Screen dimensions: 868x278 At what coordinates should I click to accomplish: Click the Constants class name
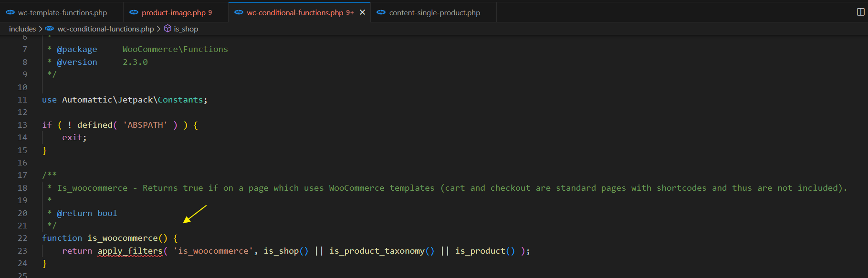[x=180, y=100]
